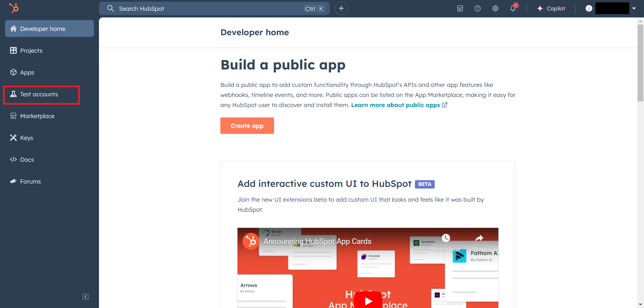Screen dimensions: 644x308
Task: Click the scrollbar up arrow
Action: 640,21
